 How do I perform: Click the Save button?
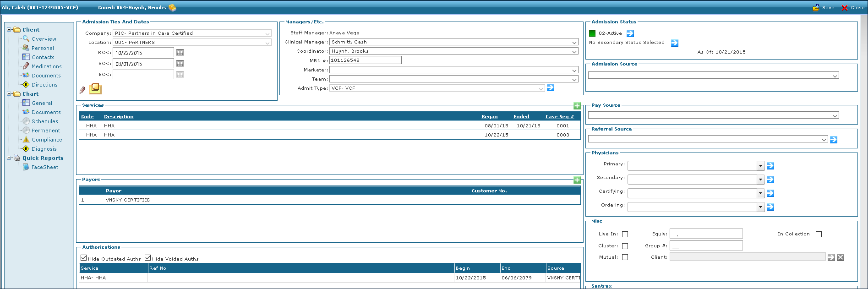coord(824,8)
